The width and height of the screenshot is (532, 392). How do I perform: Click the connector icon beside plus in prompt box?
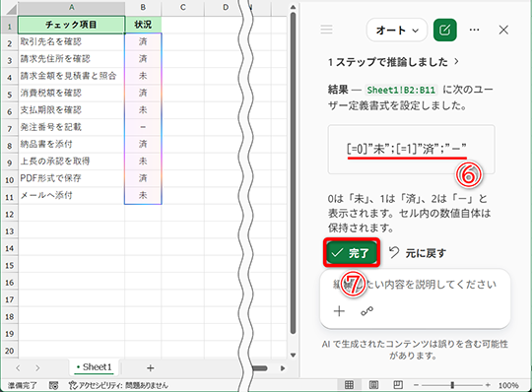pos(366,311)
